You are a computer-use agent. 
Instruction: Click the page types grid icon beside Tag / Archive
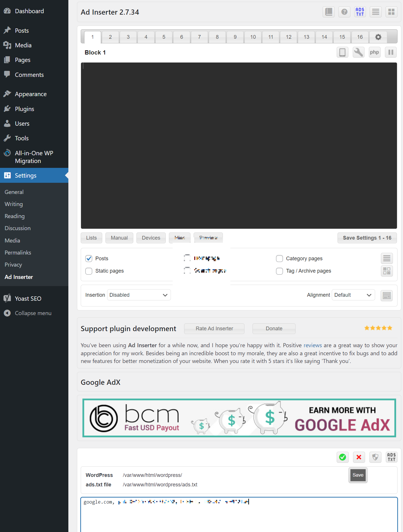pos(387,271)
